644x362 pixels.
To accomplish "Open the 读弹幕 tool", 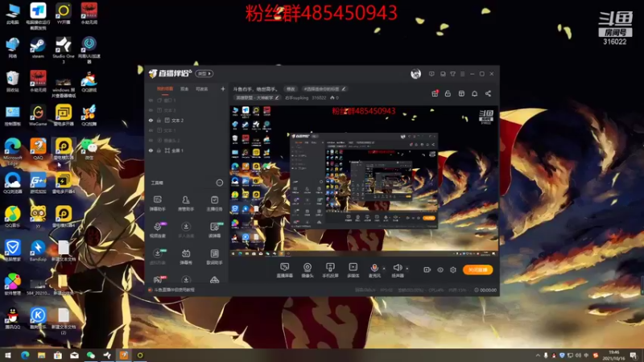I will pyautogui.click(x=214, y=230).
